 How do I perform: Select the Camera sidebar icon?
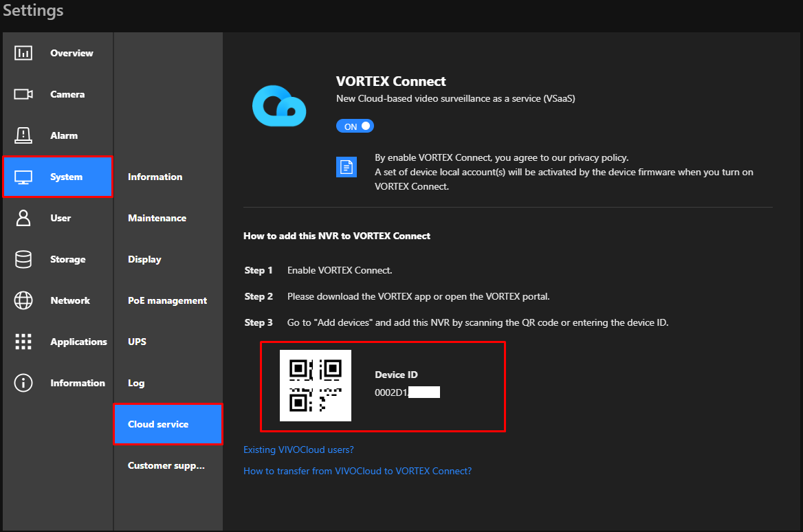pyautogui.click(x=23, y=94)
